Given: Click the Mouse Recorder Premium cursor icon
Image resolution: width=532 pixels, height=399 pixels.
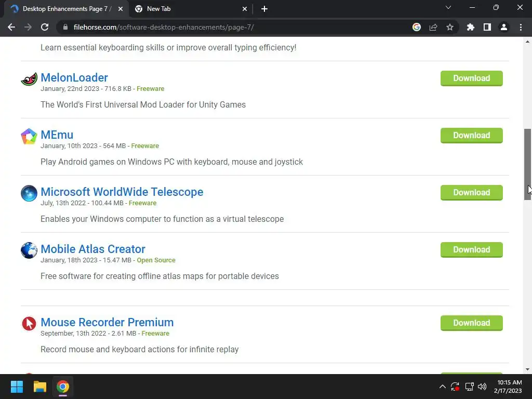Looking at the screenshot, I should coord(29,324).
